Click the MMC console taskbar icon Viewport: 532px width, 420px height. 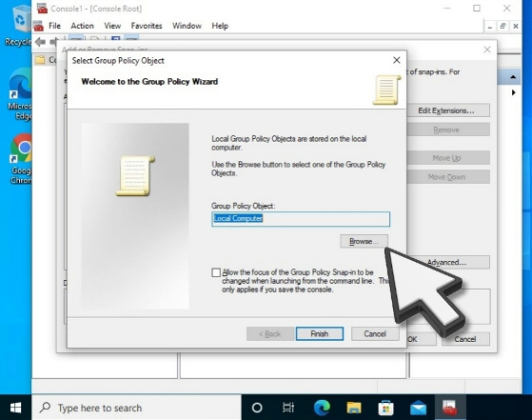pos(450,408)
